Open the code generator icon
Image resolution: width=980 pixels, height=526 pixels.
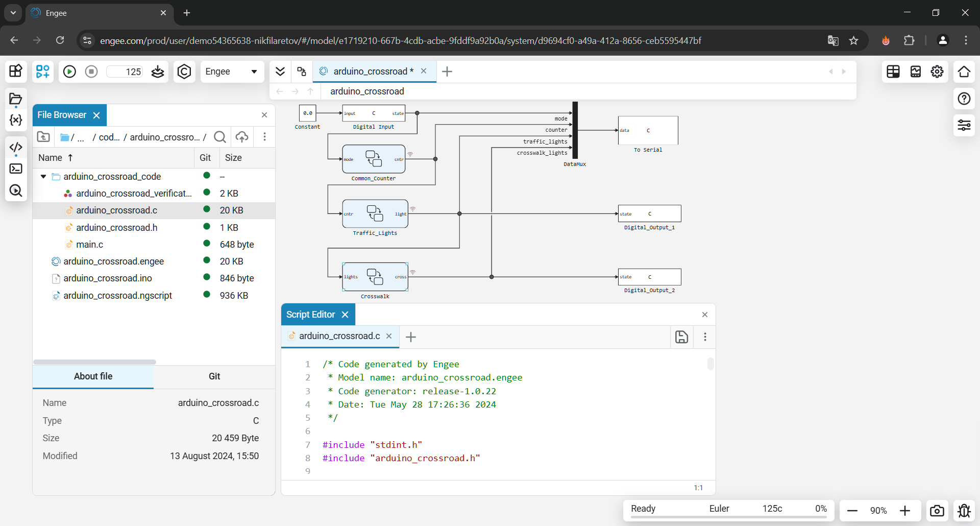click(184, 71)
